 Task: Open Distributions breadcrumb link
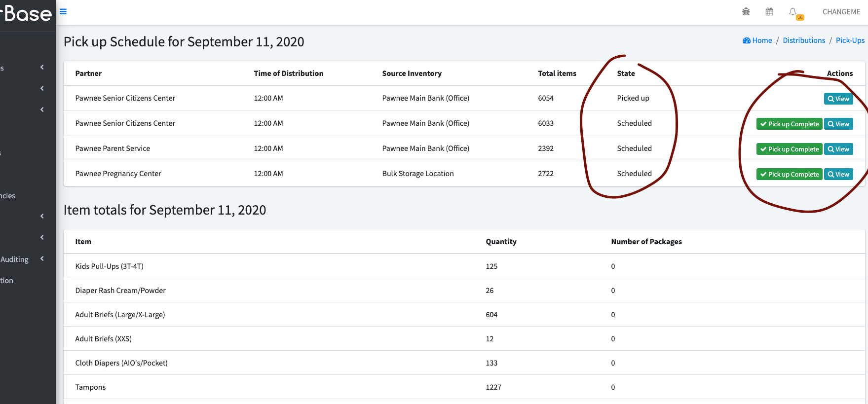(804, 40)
